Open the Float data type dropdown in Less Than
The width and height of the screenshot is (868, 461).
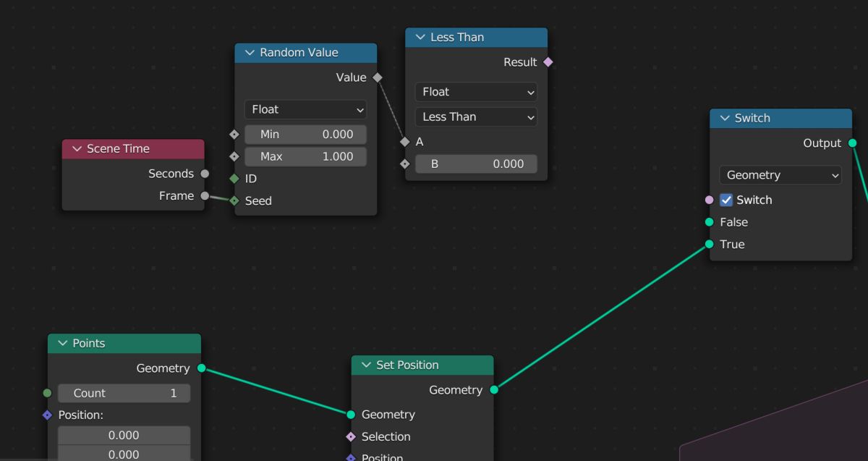point(476,92)
